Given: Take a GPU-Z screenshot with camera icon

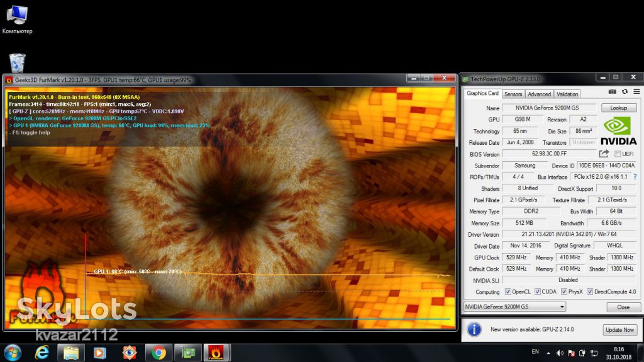Looking at the screenshot, I should [x=612, y=92].
